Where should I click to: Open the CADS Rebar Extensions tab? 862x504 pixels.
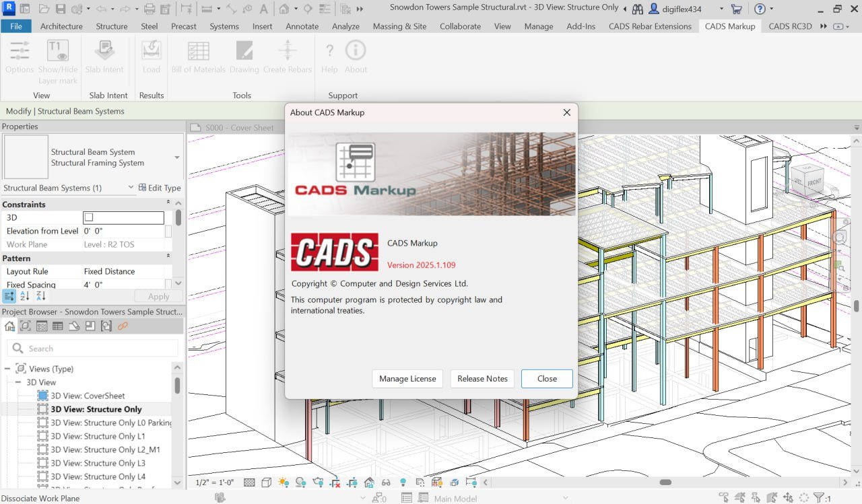pyautogui.click(x=650, y=26)
